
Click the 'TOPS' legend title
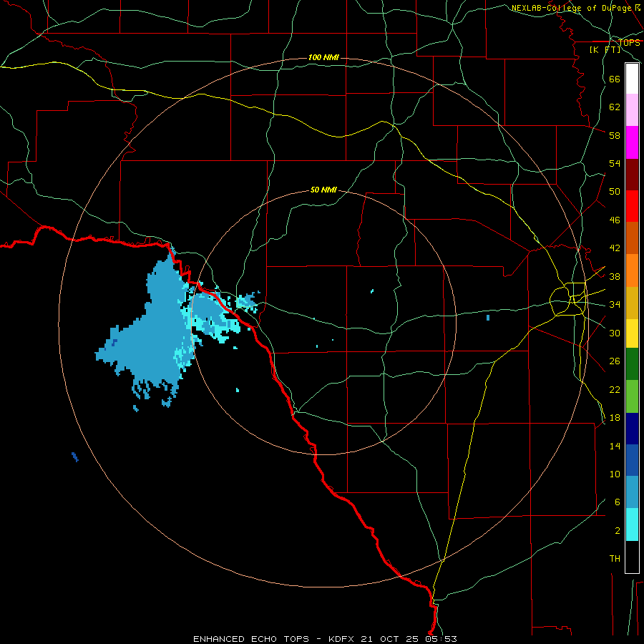coord(629,42)
